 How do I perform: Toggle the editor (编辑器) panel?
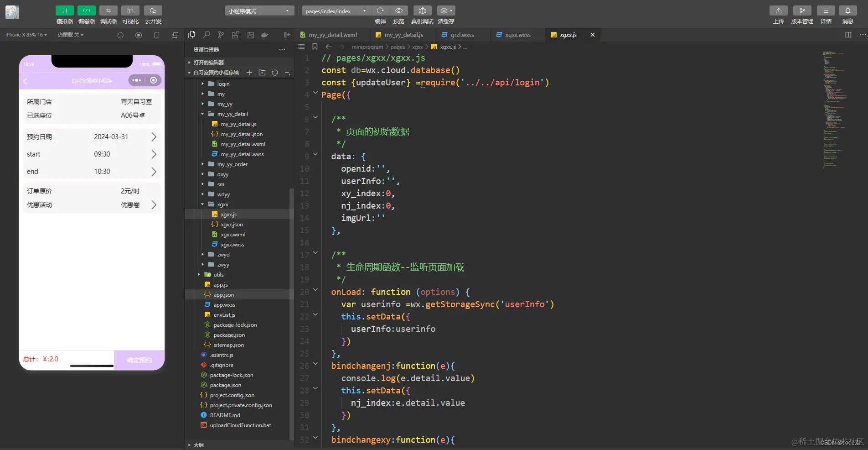[x=87, y=10]
